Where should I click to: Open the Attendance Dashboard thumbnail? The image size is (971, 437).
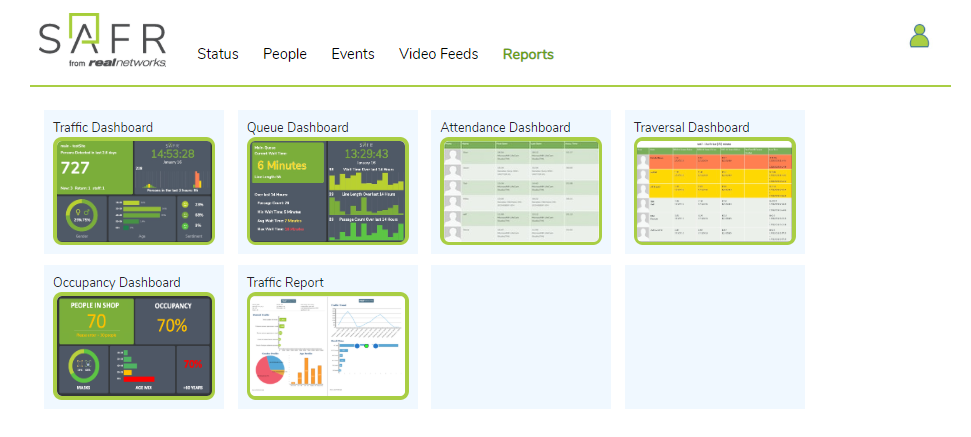[x=521, y=191]
